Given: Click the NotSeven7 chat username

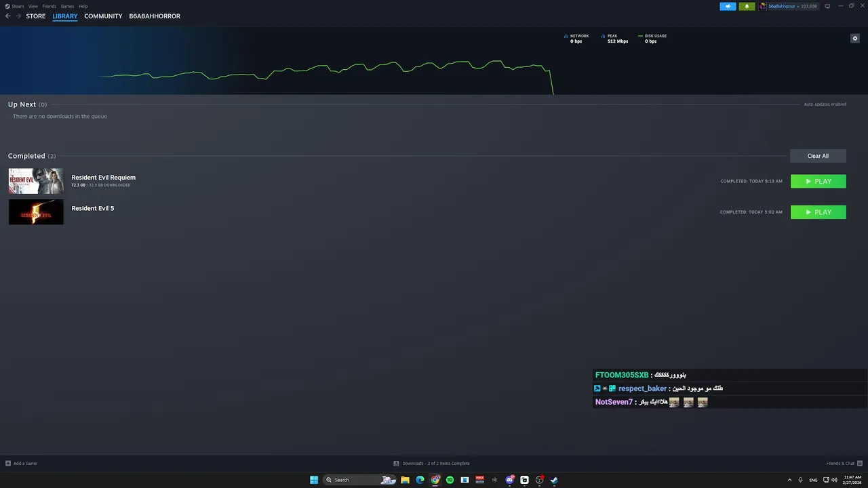Looking at the screenshot, I should 614,402.
